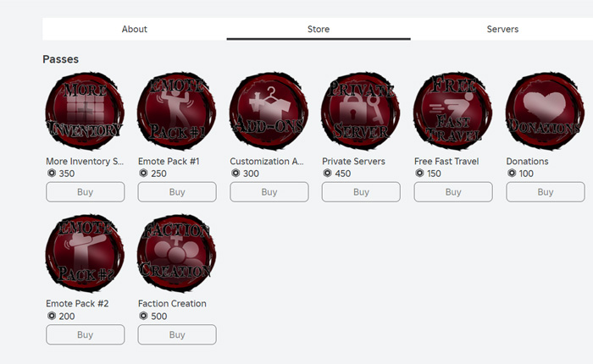Select the Donations heart icon

pyautogui.click(x=545, y=111)
